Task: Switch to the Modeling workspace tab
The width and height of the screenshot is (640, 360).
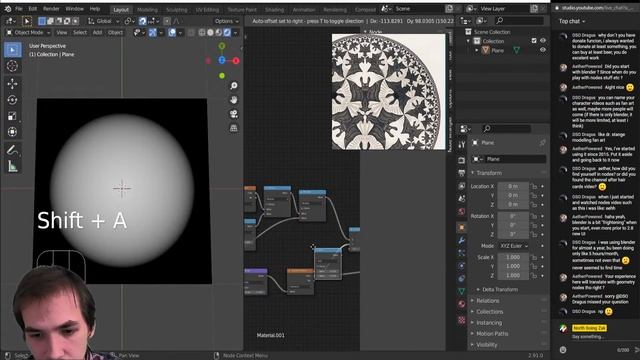Action: coord(147,9)
